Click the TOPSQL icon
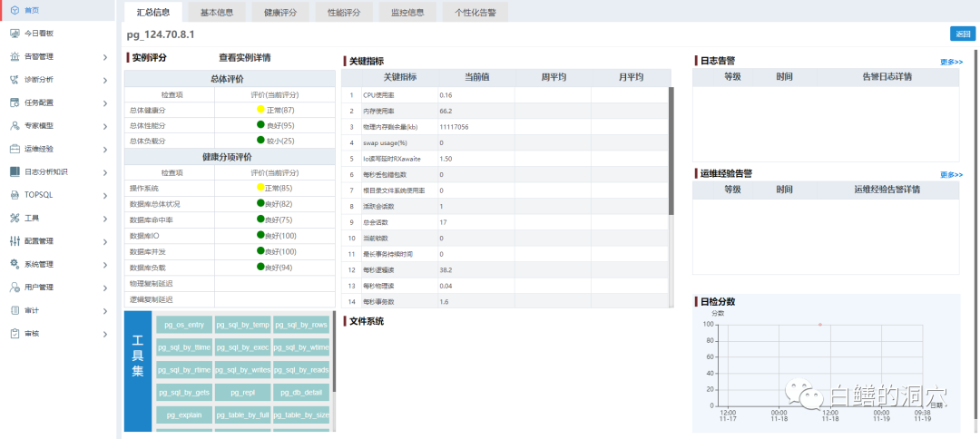The image size is (980, 439). click(x=15, y=195)
